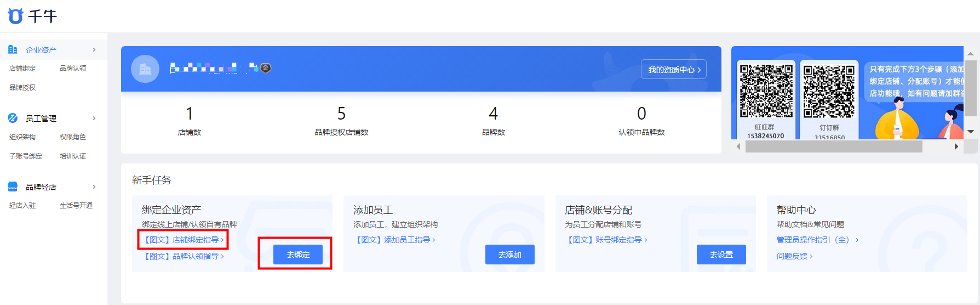This screenshot has width=980, height=305.
Task: Select the 企业资产 menu heading
Action: 41,49
